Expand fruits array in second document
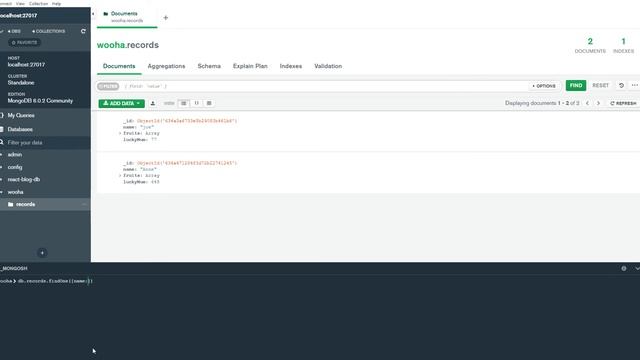This screenshot has width=640, height=360. [120, 176]
